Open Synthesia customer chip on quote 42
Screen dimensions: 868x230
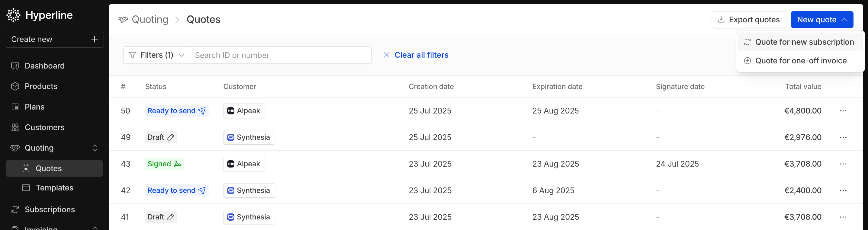coord(249,190)
